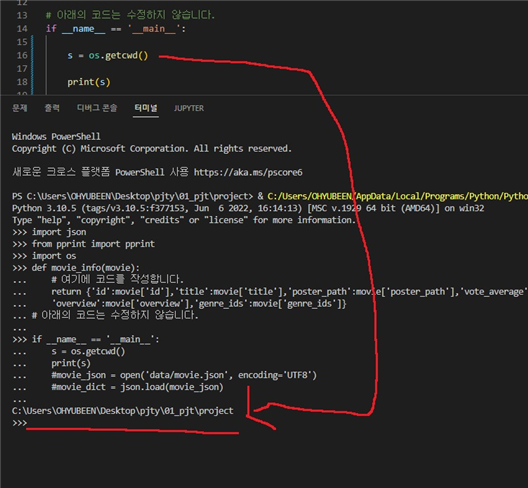Click the if __name__ == '__main__' editor line
Image resolution: width=528 pixels, height=488 pixels.
(116, 29)
